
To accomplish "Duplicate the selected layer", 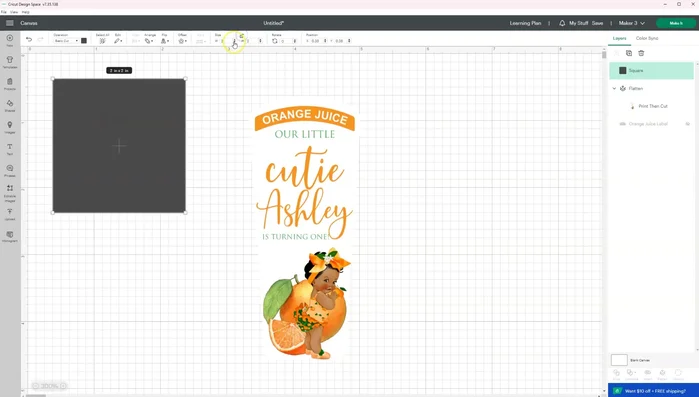I will point(629,53).
